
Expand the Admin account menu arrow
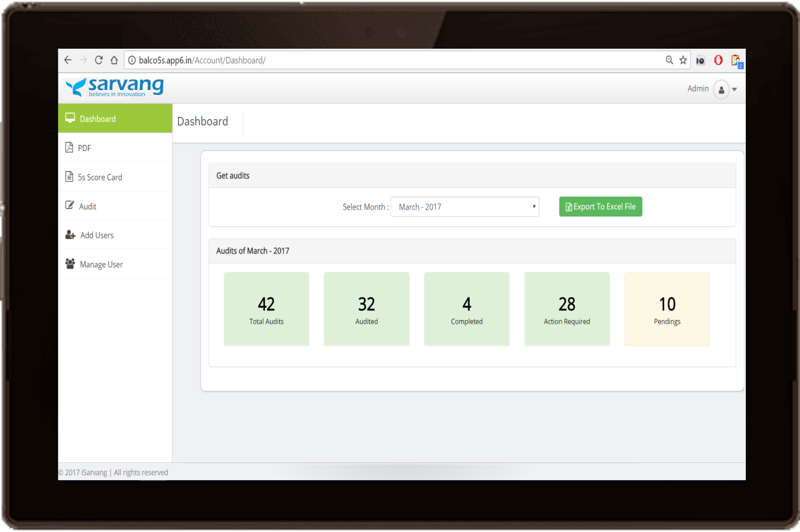(x=734, y=89)
